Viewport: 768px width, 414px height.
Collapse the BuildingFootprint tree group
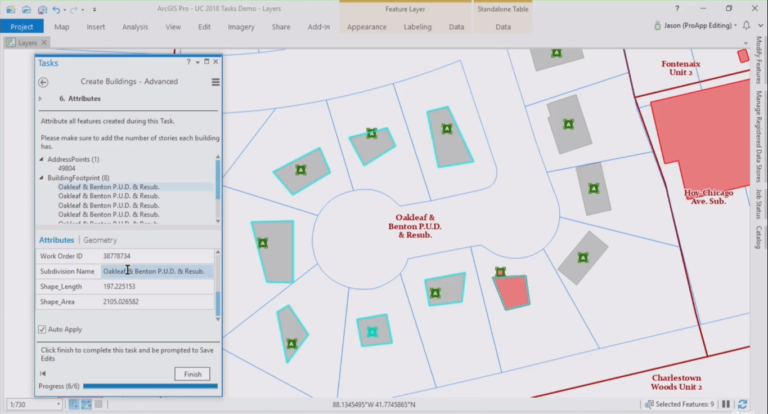41,177
